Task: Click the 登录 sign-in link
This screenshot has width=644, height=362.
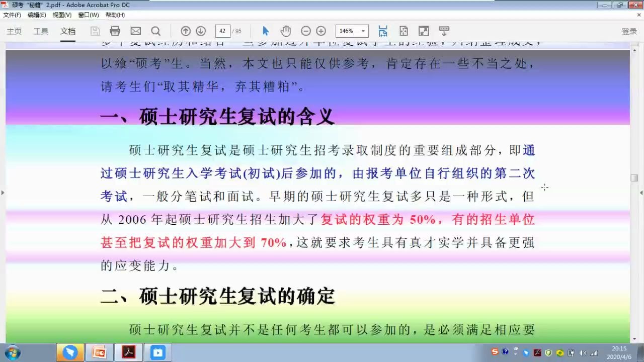Action: [629, 31]
